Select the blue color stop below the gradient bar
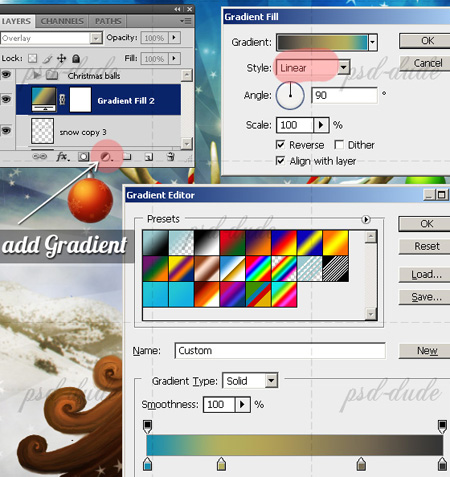450x477 pixels. [147, 464]
